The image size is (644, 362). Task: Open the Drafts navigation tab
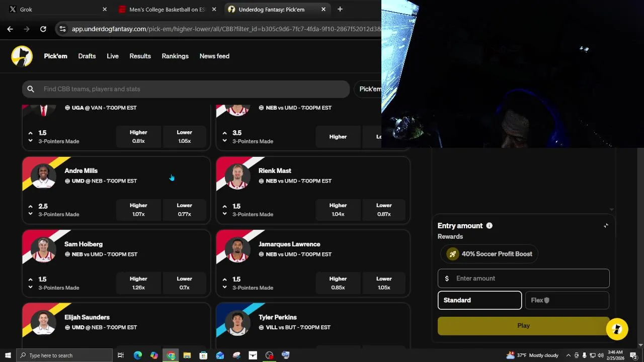87,56
